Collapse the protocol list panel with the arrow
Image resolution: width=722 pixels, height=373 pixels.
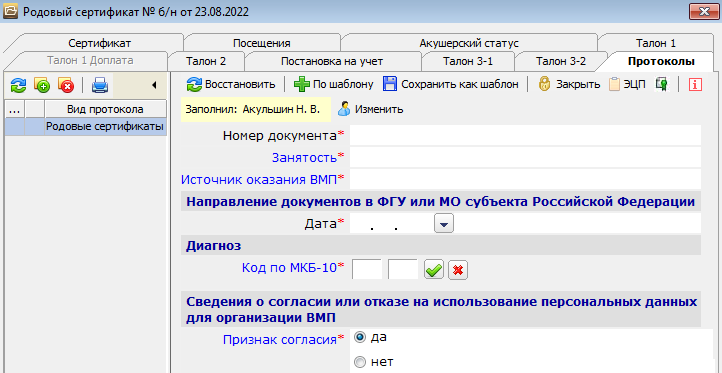[154, 85]
